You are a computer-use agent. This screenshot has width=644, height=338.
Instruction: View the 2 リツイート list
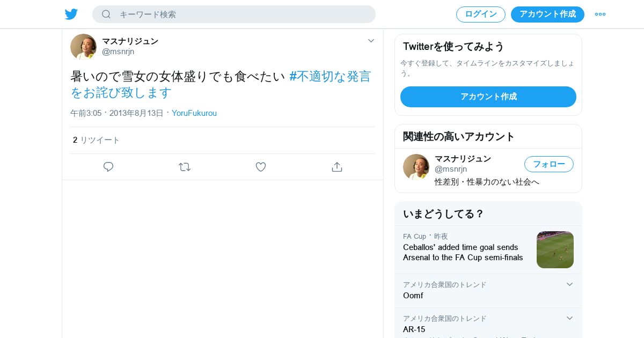click(97, 140)
